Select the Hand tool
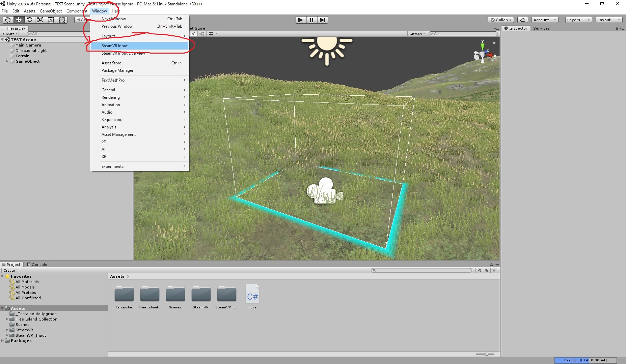Image resolution: width=626 pixels, height=364 pixels. (x=8, y=20)
